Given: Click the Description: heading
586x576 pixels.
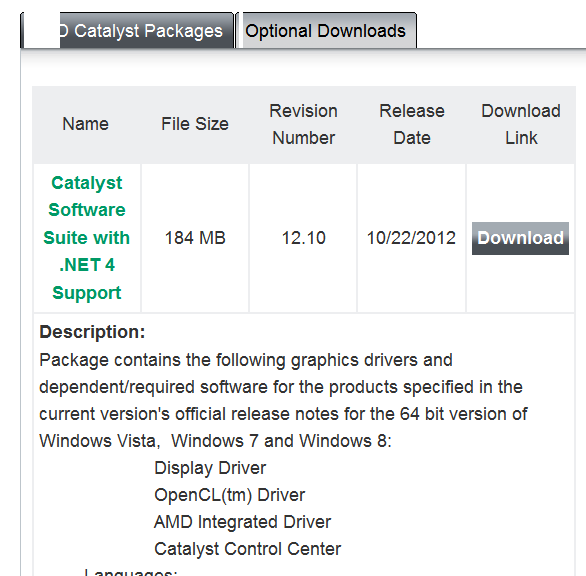Looking at the screenshot, I should pos(92,332).
